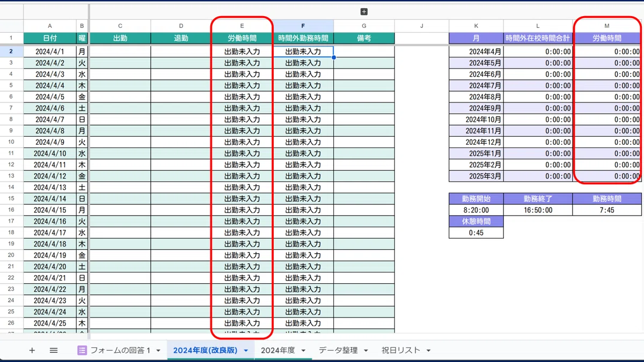Image resolution: width=644 pixels, height=362 pixels.
Task: Select the date cell 2024/4/25
Action: [50, 323]
